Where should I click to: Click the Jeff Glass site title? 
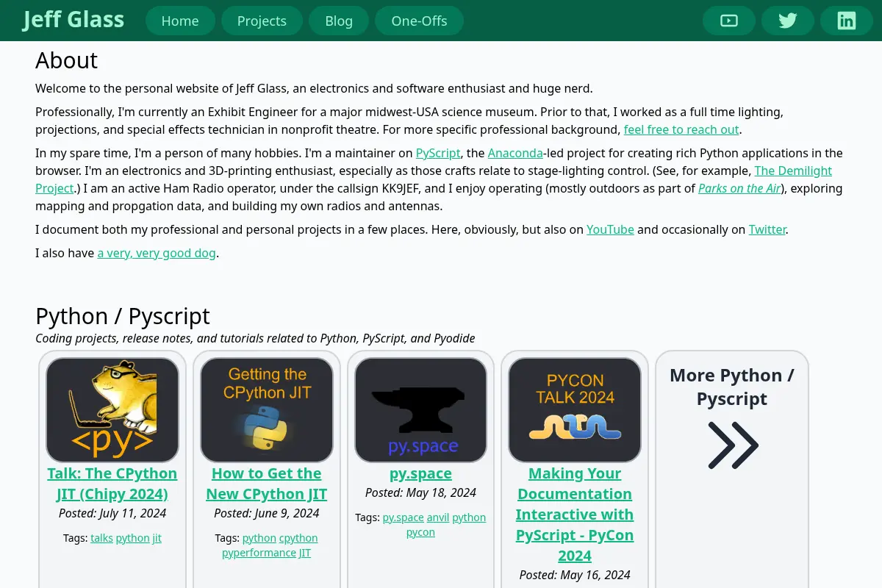73,19
